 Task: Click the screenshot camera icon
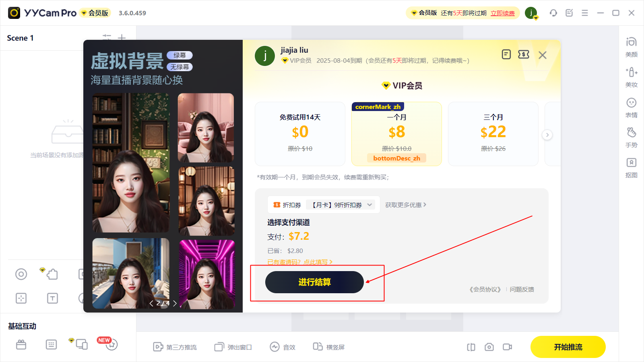click(x=489, y=347)
